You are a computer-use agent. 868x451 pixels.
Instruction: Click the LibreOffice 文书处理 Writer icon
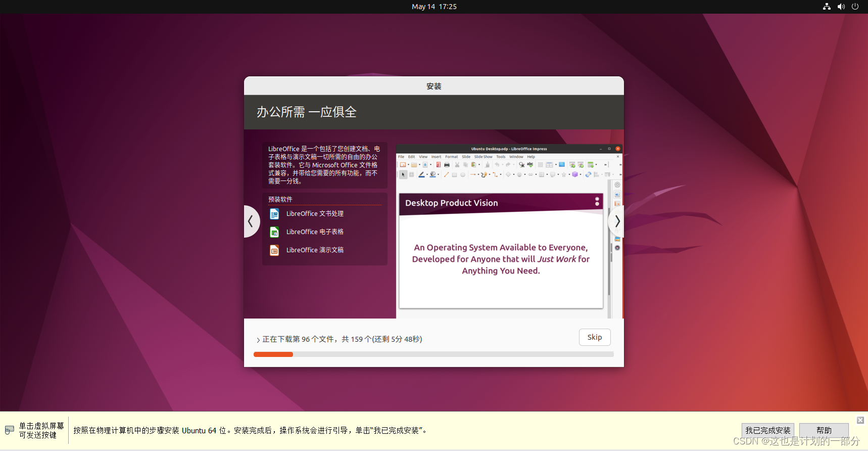pos(274,214)
